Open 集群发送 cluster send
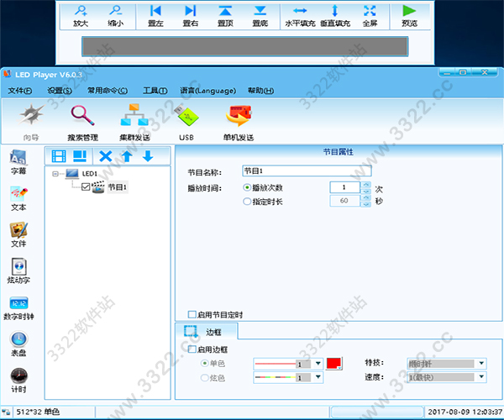Screen dimensions: 504x420 [x=134, y=122]
